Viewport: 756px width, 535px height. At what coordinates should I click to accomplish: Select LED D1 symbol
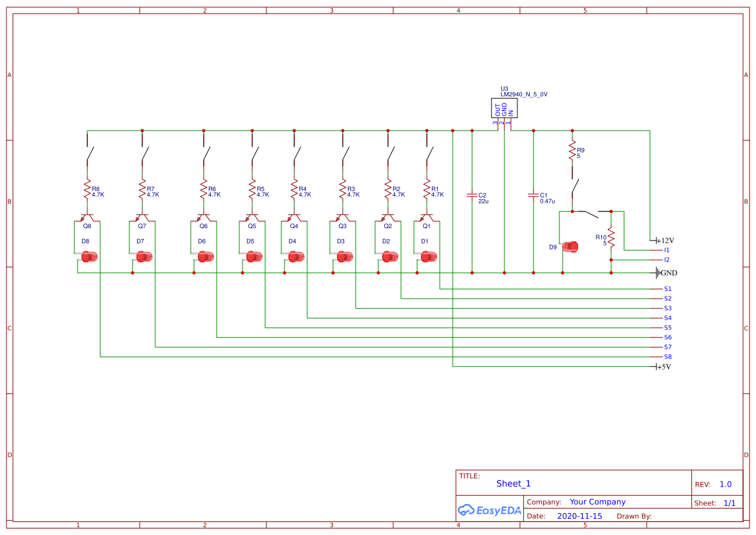click(428, 257)
